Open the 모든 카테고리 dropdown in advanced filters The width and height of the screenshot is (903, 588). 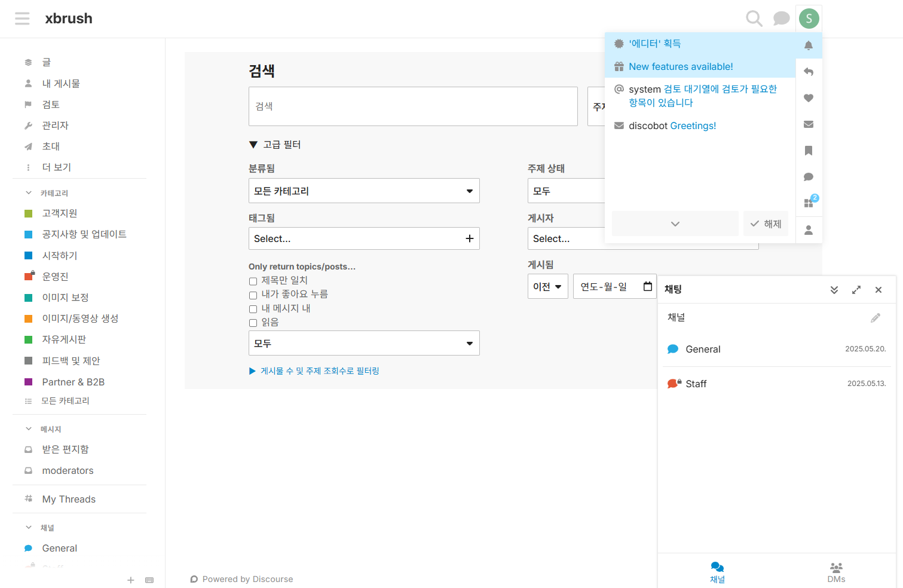364,190
